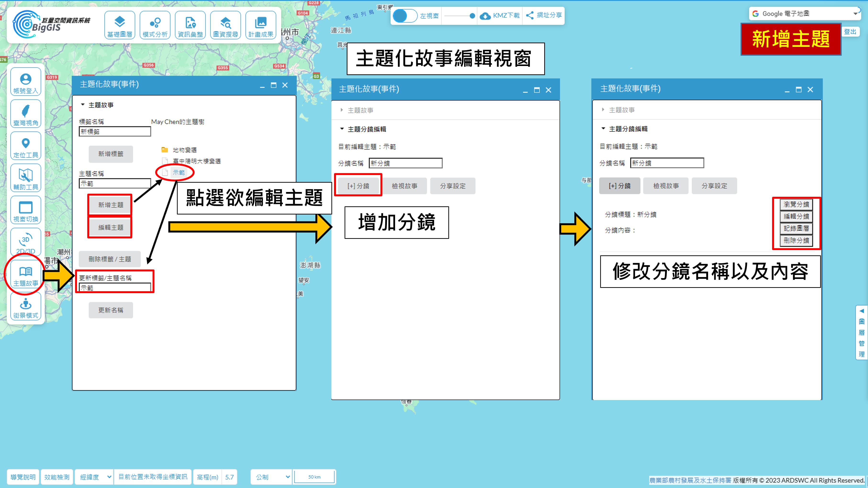
Task: Adjust the transparency slider near 左視窗
Action: tap(472, 16)
